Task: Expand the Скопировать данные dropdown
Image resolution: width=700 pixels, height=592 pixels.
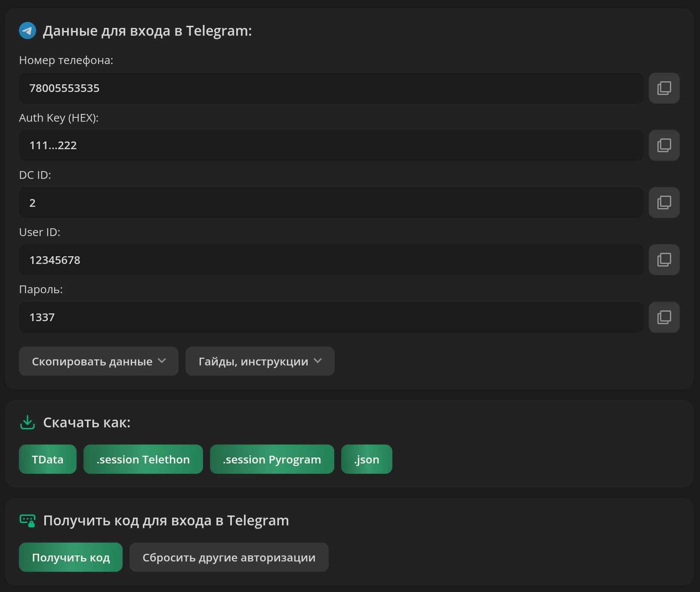Action: tap(99, 361)
